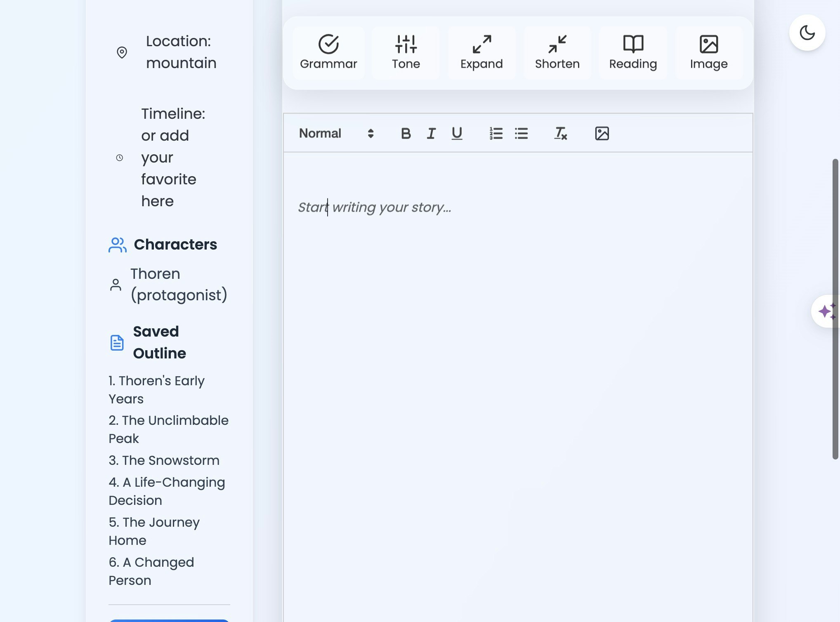840x622 pixels.
Task: Toggle underline formatting
Action: (457, 133)
